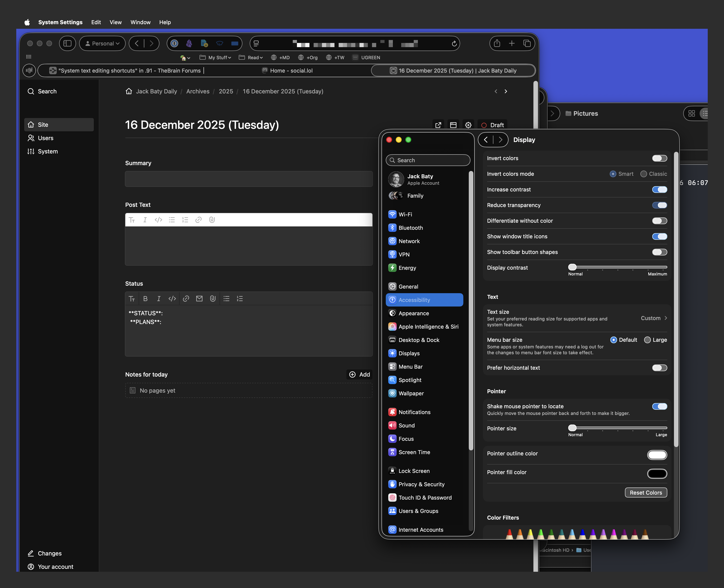
Task: Select the Classic invert colors mode
Action: click(x=643, y=174)
